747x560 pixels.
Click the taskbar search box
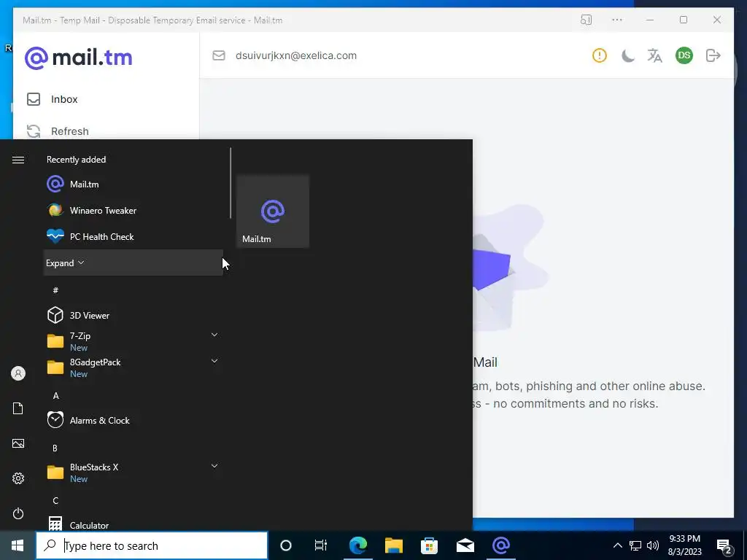[x=152, y=545]
